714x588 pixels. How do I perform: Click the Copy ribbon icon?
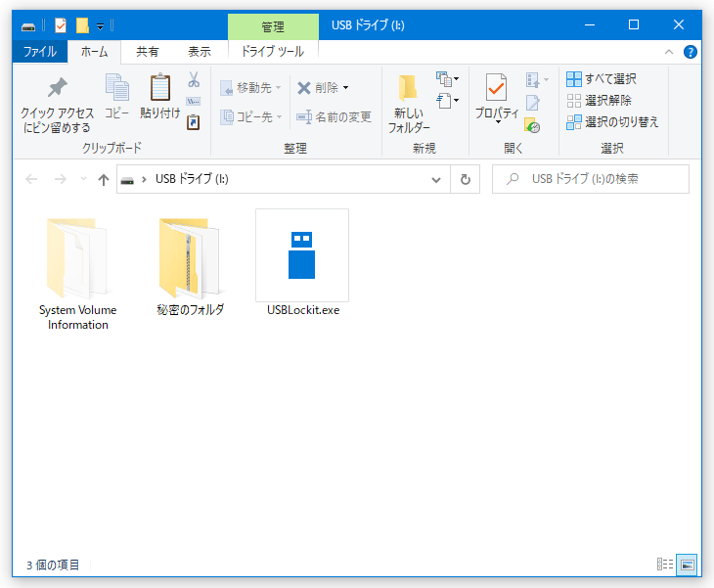pyautogui.click(x=117, y=86)
